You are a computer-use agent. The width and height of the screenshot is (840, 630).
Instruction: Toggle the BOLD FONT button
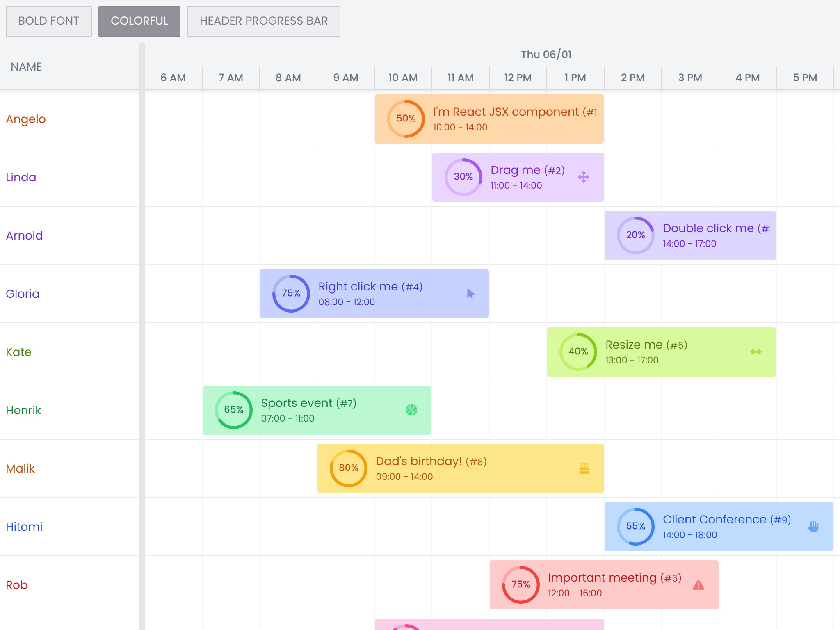49,21
